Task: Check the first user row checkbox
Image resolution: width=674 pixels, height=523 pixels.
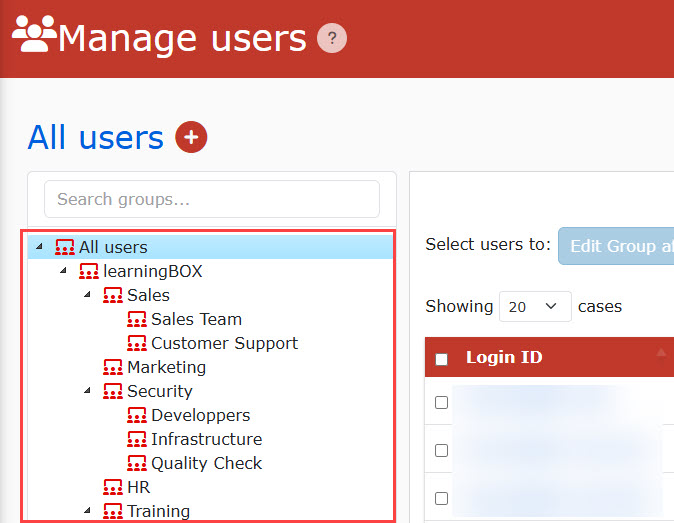Action: (x=442, y=403)
